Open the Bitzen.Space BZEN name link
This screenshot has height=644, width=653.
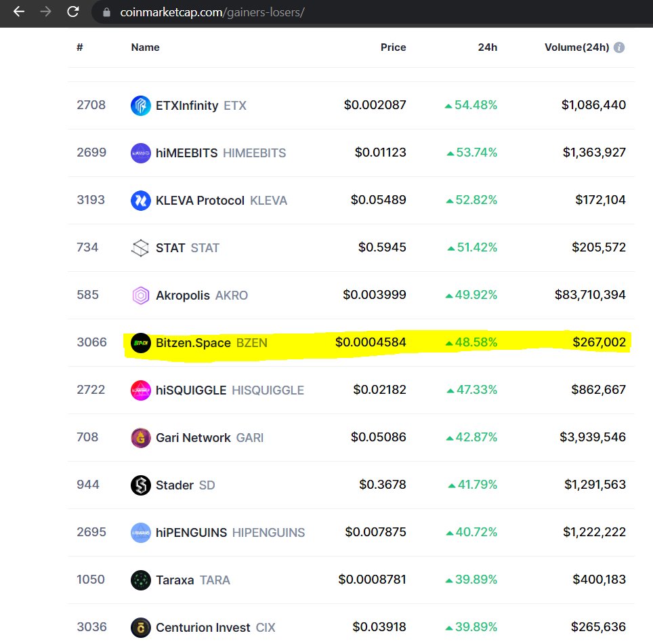pyautogui.click(x=211, y=343)
